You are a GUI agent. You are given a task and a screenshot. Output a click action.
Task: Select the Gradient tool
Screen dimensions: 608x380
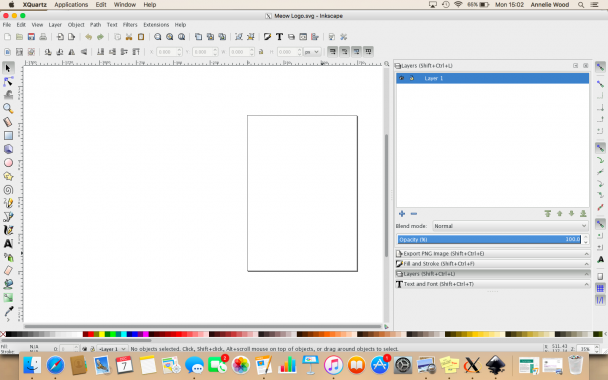pos(8,297)
